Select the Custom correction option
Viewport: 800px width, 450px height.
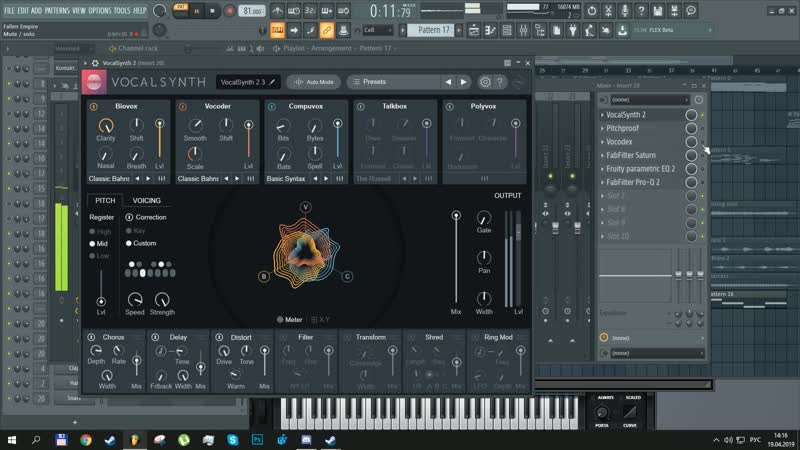point(141,243)
